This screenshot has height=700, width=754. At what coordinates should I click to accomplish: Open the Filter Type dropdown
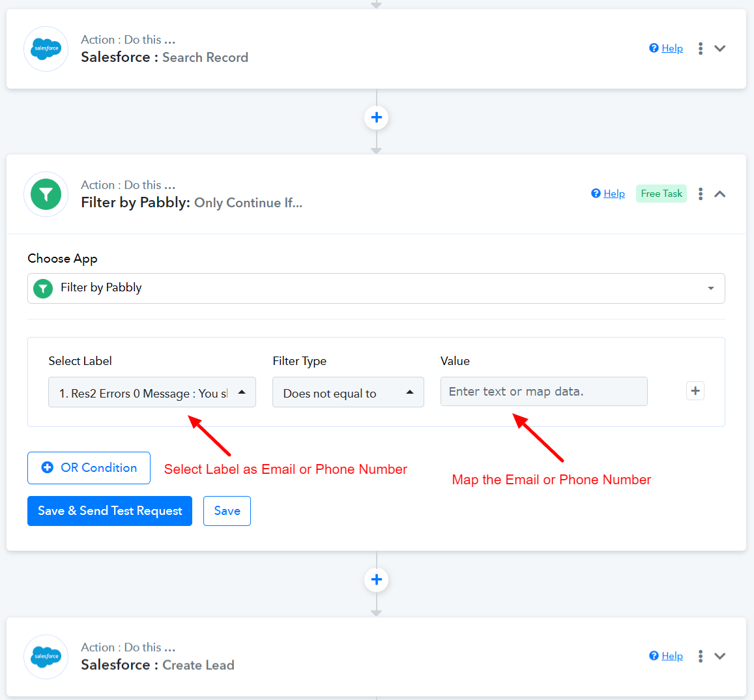[348, 392]
